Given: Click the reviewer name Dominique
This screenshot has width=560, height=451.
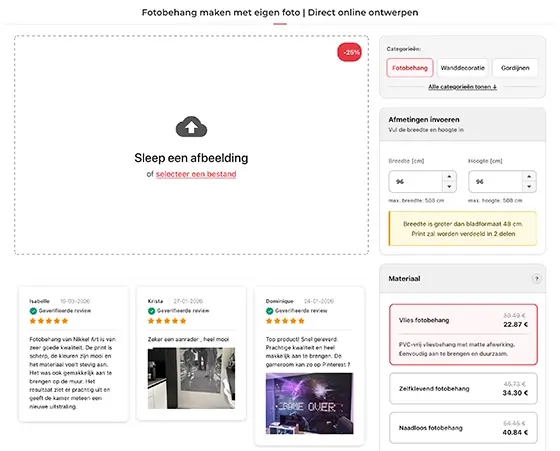Looking at the screenshot, I should coord(280,301).
